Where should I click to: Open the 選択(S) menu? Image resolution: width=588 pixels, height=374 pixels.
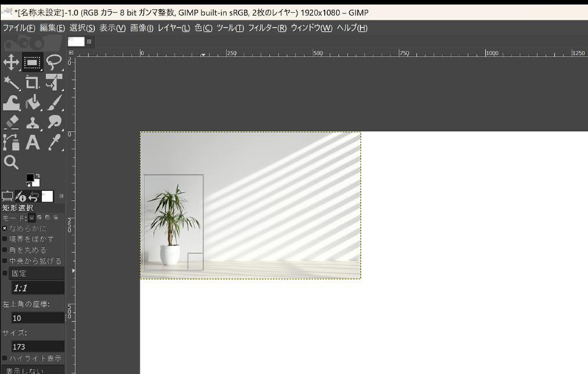[82, 28]
